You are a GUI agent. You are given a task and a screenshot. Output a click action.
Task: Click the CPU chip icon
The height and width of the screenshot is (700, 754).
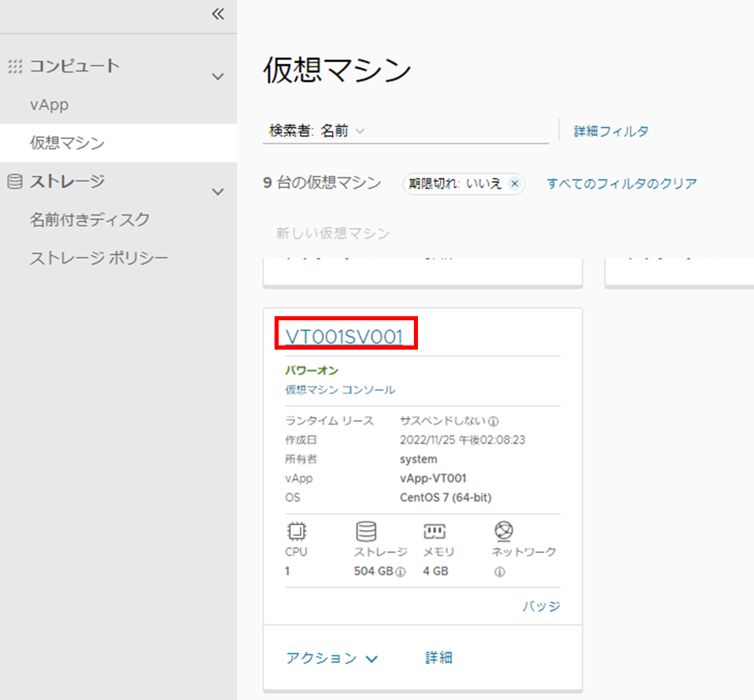[x=296, y=531]
